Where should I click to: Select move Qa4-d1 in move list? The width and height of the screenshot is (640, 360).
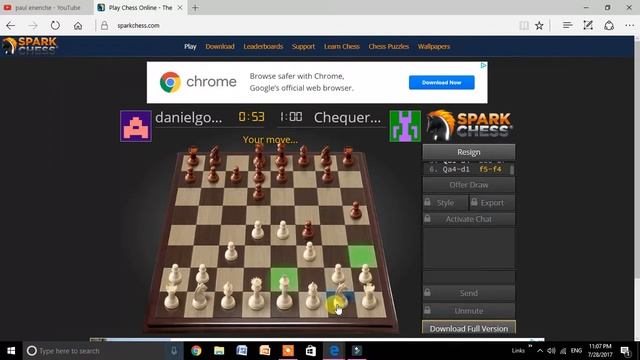pos(456,169)
